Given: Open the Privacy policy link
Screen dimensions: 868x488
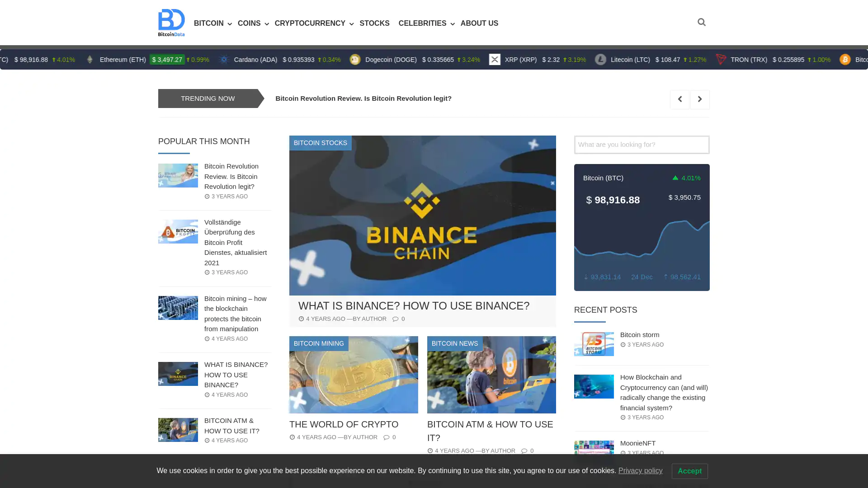Looking at the screenshot, I should pos(640,471).
